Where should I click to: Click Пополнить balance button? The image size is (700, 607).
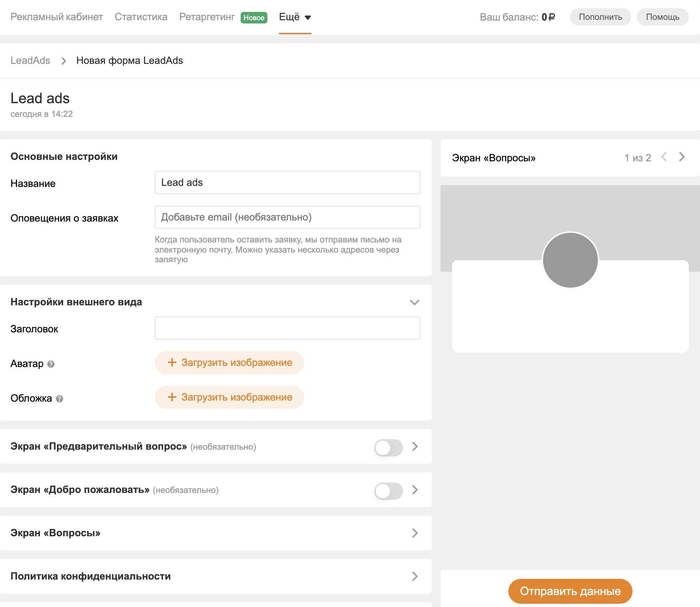(x=600, y=17)
